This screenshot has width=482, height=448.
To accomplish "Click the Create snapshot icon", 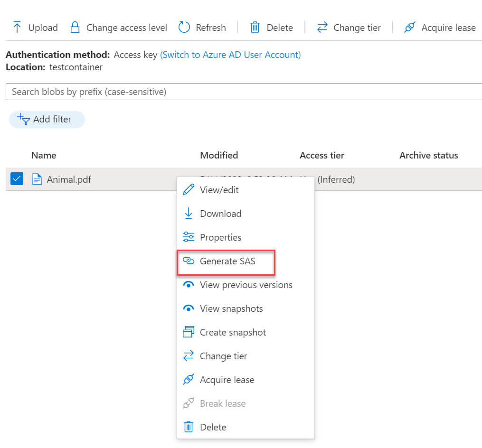I will pos(189,332).
